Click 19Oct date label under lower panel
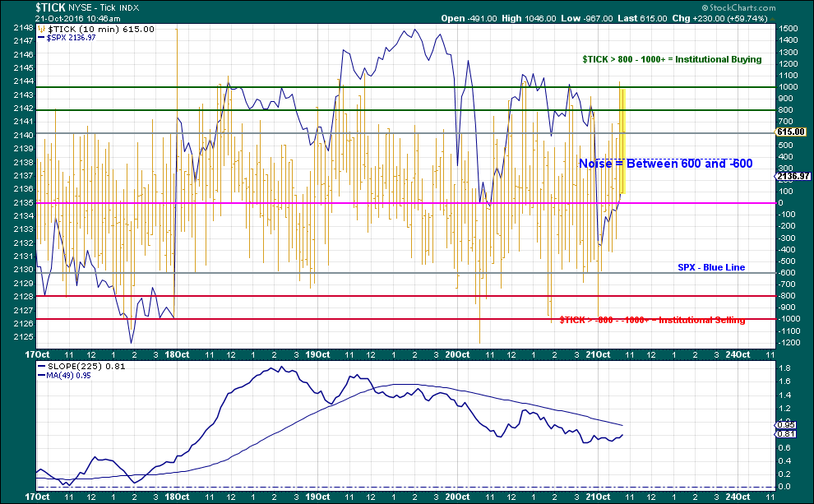The height and width of the screenshot is (504, 814). click(x=317, y=497)
